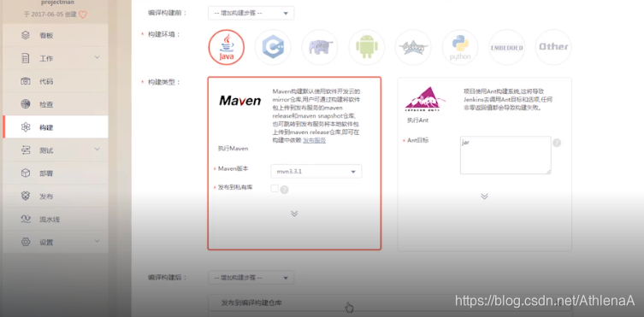This screenshot has height=317, width=644.
Task: Open 编译构建后 add build step dropdown
Action: point(251,278)
